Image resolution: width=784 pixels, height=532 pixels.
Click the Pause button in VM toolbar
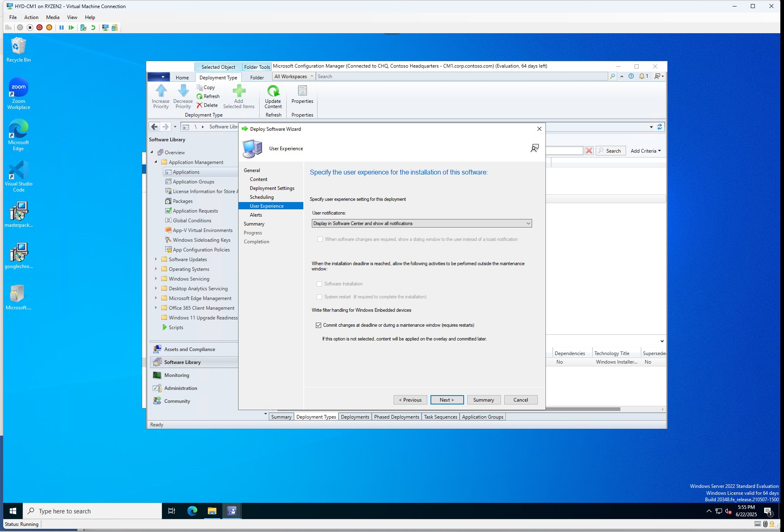point(62,28)
